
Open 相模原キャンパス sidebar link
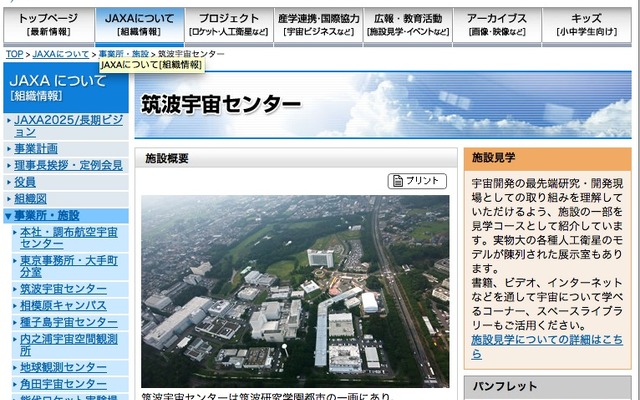[x=63, y=306]
